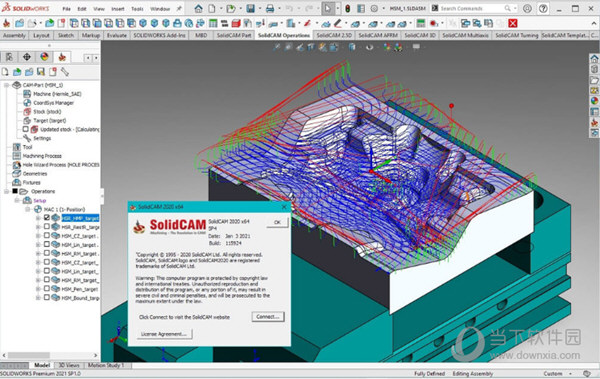This screenshot has width=600, height=379.
Task: Open the task pane Home icon on right
Action: coord(594,59)
